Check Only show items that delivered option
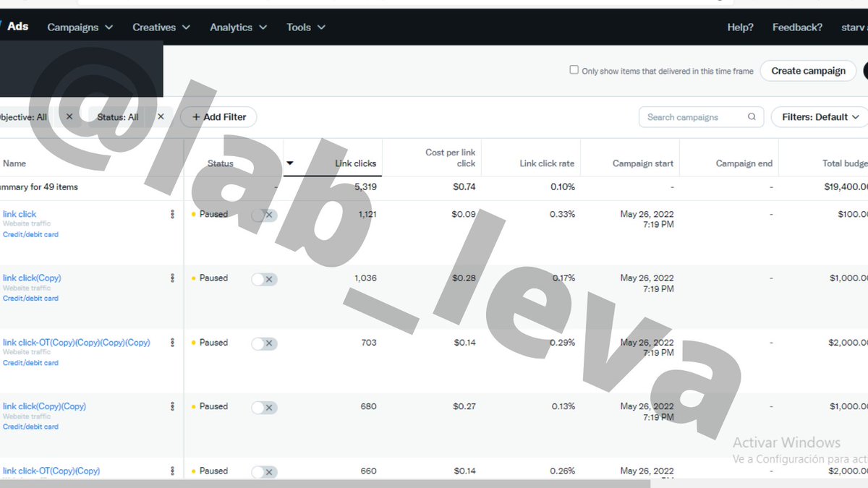 pos(574,70)
